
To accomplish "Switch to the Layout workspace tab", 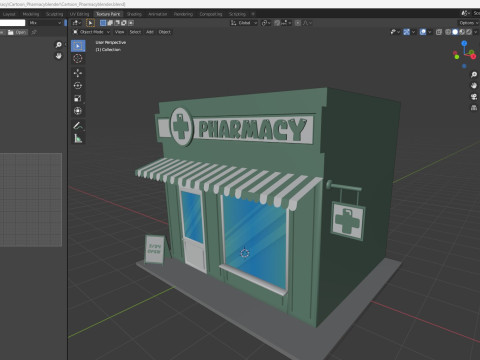I will coord(9,14).
